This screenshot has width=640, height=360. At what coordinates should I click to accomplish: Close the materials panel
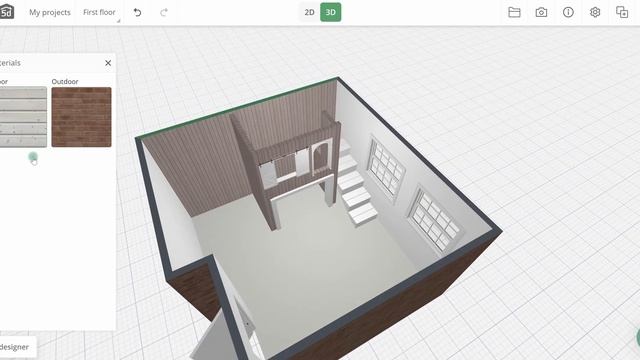click(x=108, y=63)
